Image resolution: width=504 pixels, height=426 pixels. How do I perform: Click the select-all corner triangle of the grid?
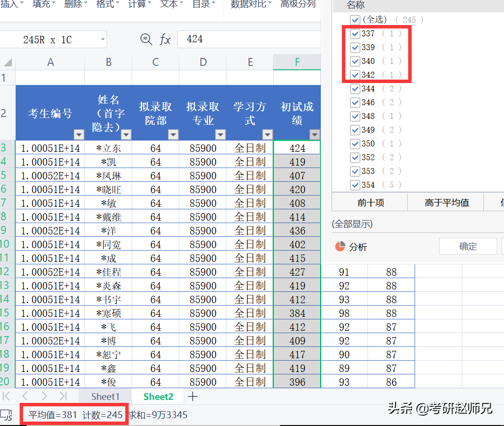coord(7,62)
